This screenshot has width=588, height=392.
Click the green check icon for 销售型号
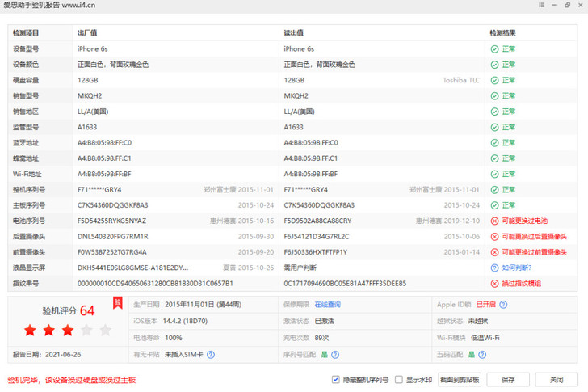click(x=494, y=96)
